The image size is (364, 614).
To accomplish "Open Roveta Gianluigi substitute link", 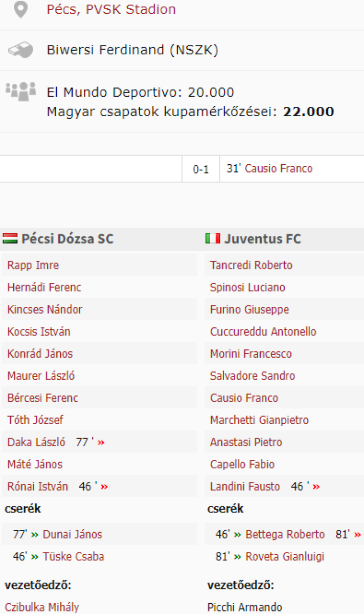I will (285, 557).
